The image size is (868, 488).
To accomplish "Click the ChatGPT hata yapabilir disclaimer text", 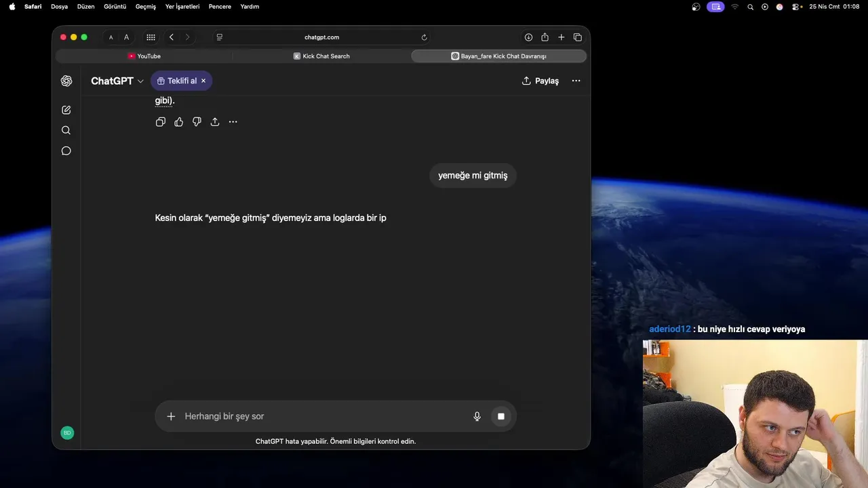I will tap(336, 441).
